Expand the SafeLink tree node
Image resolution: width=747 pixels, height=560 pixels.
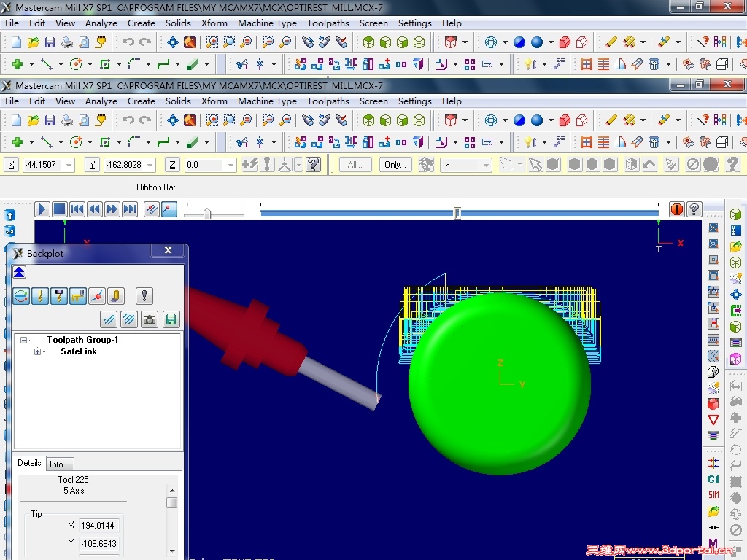click(37, 351)
